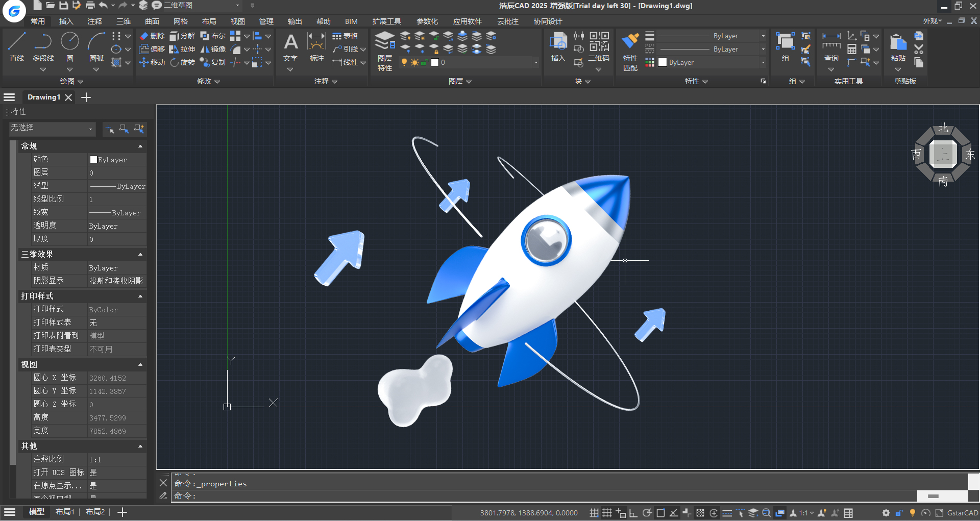The width and height of the screenshot is (980, 521).
Task: Switch to the 布局1 layout tab
Action: tap(65, 512)
